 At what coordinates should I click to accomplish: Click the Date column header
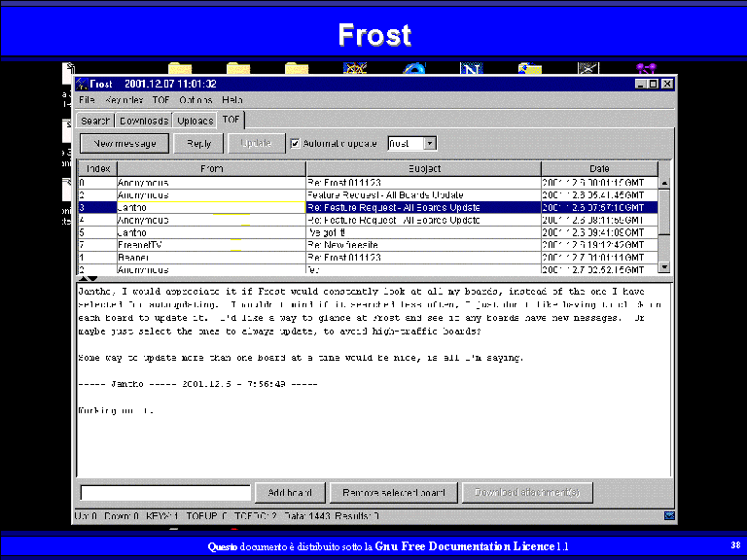(x=599, y=168)
